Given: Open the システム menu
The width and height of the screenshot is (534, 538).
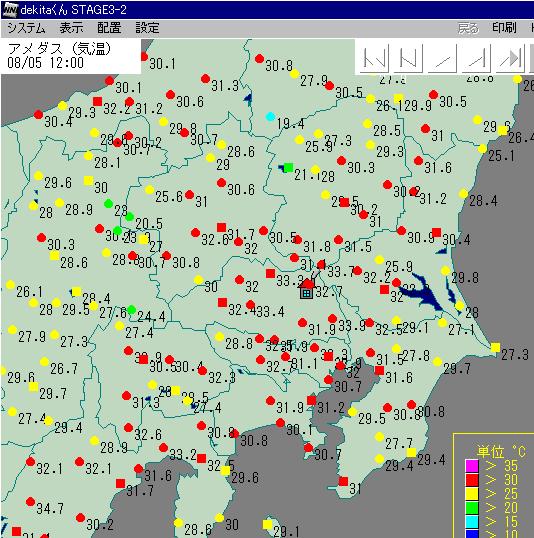Looking at the screenshot, I should 26,28.
